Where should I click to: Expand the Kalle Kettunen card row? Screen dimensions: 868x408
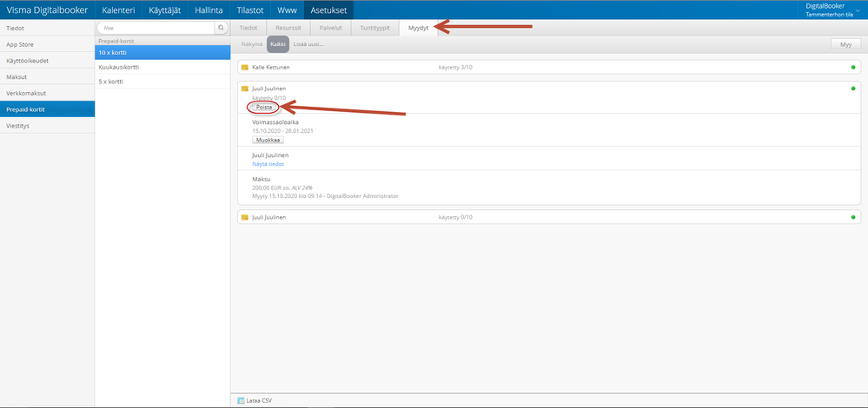coord(549,68)
